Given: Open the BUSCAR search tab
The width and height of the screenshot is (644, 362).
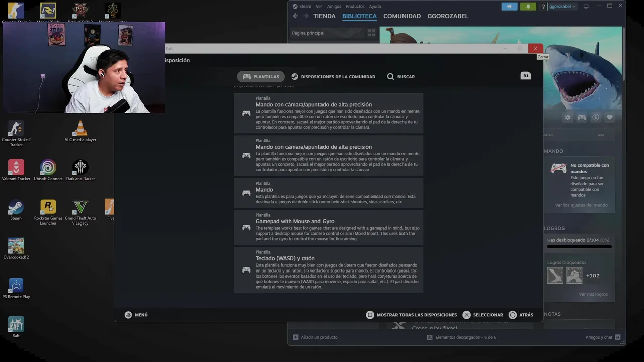Looking at the screenshot, I should point(401,77).
